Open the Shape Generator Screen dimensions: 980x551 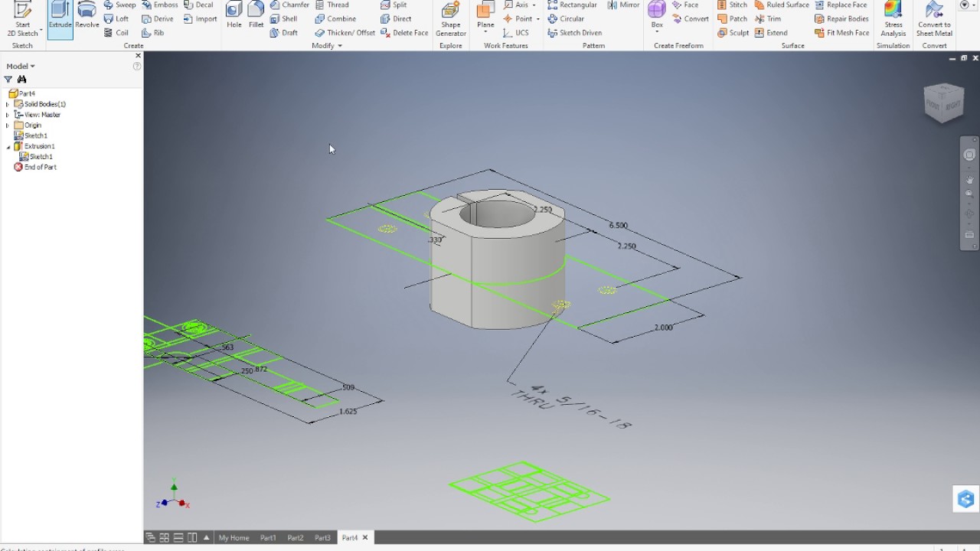[451, 19]
